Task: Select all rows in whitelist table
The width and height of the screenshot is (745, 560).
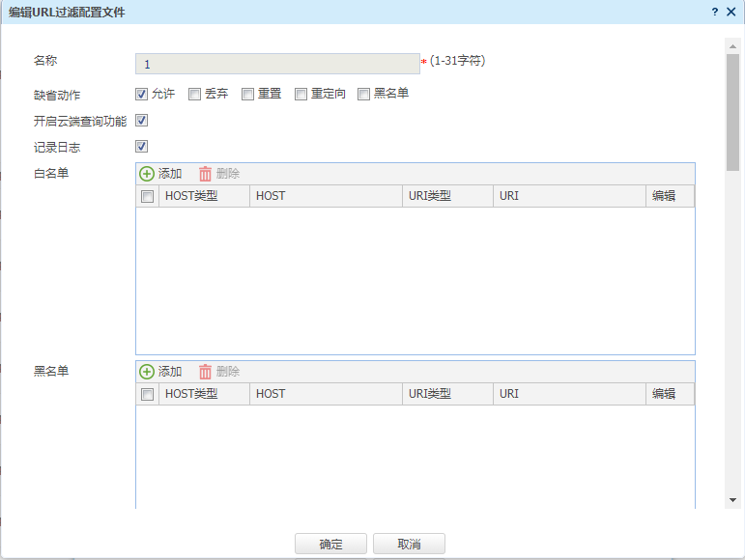Action: click(x=147, y=196)
